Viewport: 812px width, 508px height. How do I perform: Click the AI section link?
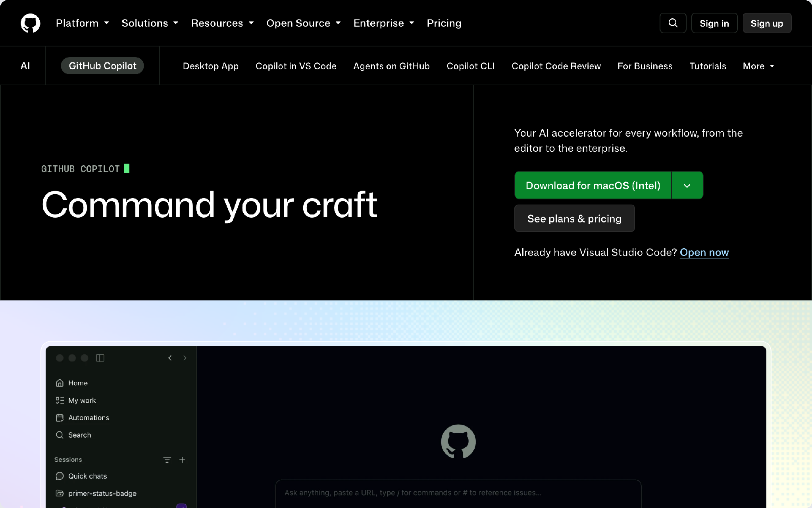point(25,66)
